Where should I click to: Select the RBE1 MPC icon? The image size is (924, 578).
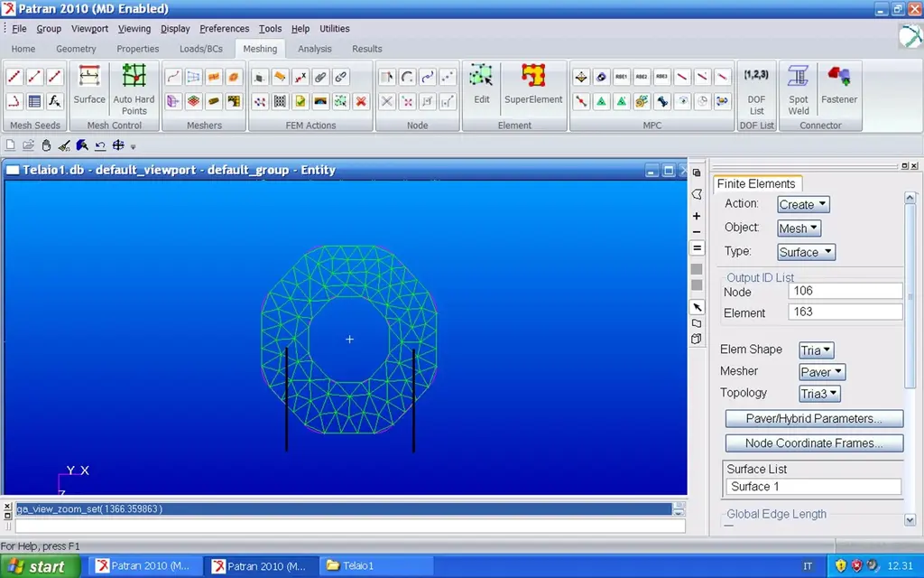tap(621, 77)
